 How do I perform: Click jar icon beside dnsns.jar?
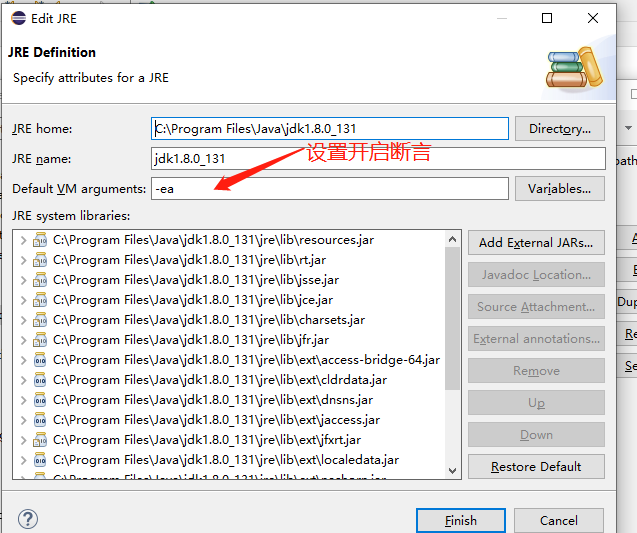(x=40, y=400)
